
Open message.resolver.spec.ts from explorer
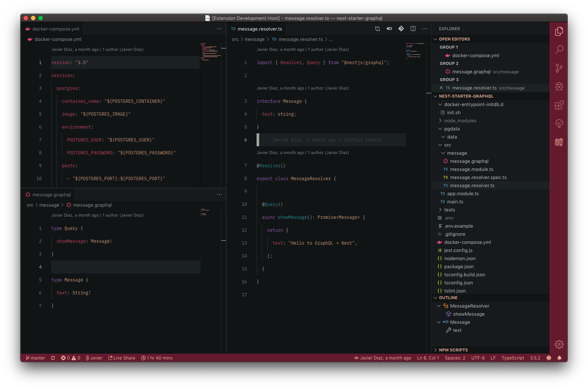(x=491, y=177)
